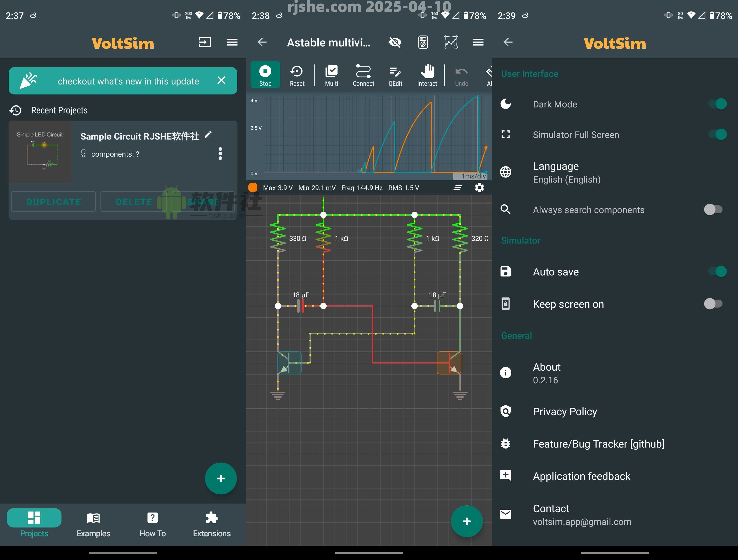Click the Auto save floppy icon
Screen dimensions: 738x560
505,272
